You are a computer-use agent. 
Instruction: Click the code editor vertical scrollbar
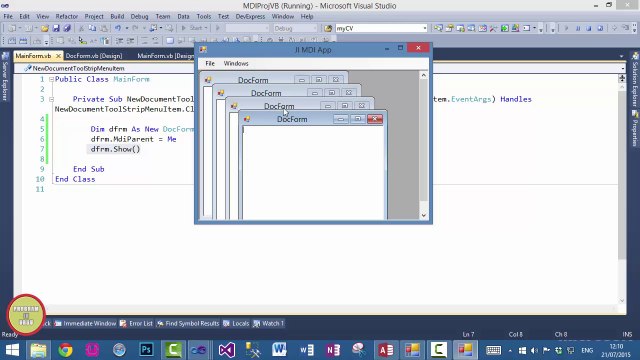pyautogui.click(x=622, y=190)
